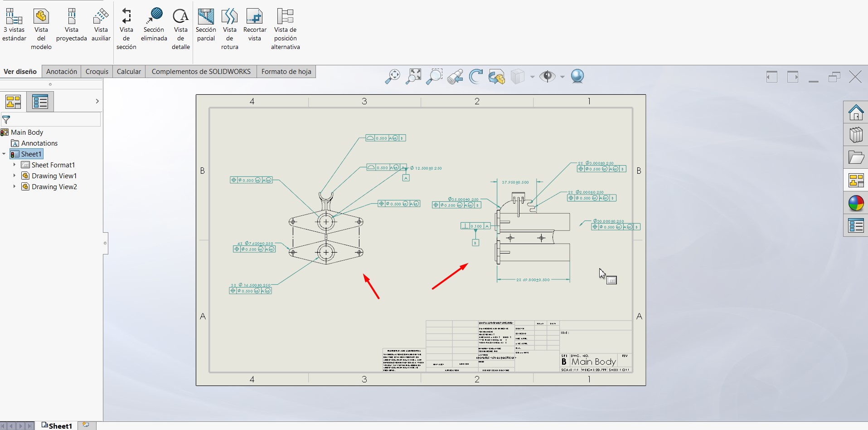Image resolution: width=868 pixels, height=430 pixels.
Task: Choose the Vista proyectada tool
Action: (x=72, y=25)
